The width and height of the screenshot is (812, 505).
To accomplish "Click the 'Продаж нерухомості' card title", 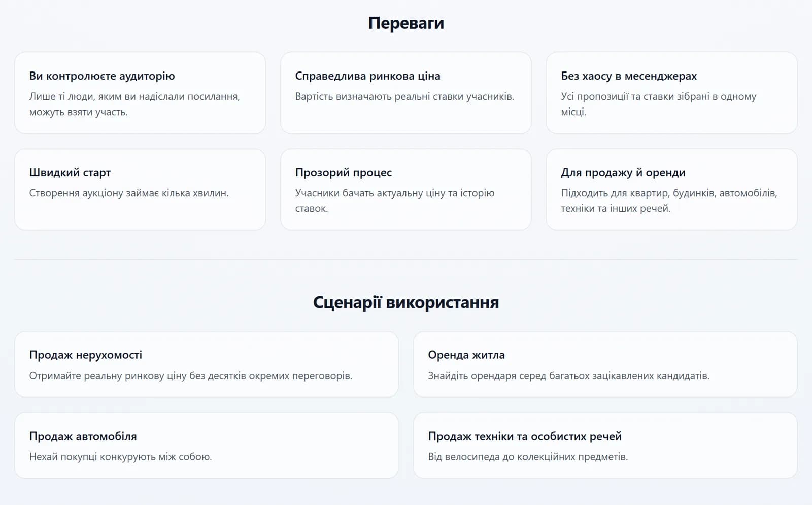I will [86, 355].
